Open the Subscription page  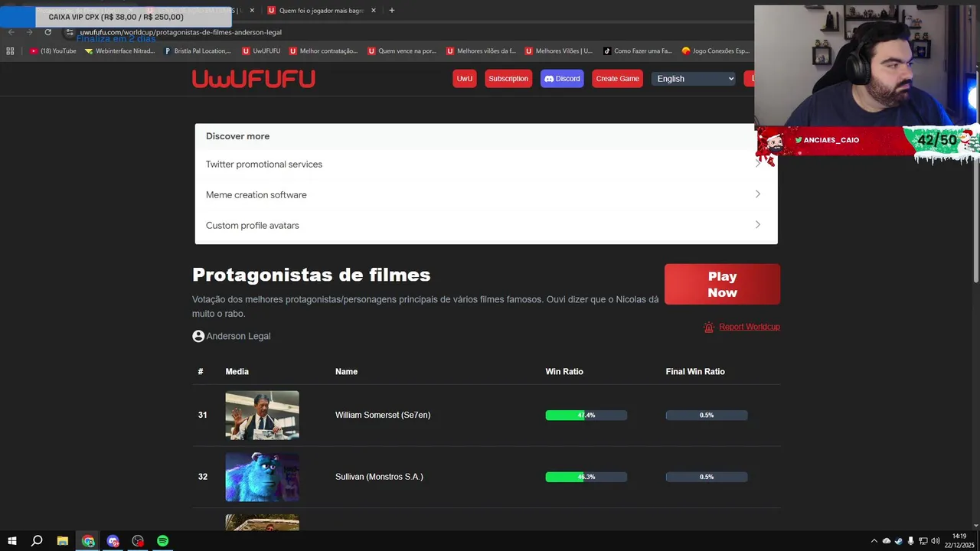tap(508, 79)
